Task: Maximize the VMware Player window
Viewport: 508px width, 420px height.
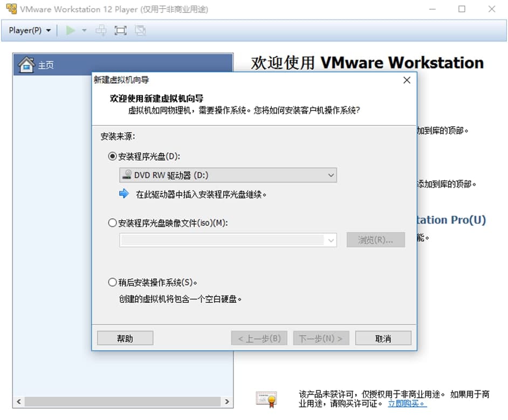Action: click(462, 9)
